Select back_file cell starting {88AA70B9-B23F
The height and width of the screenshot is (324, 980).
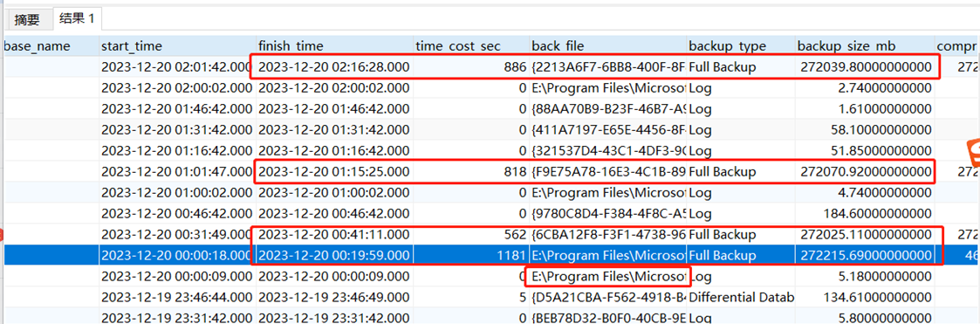[x=608, y=109]
